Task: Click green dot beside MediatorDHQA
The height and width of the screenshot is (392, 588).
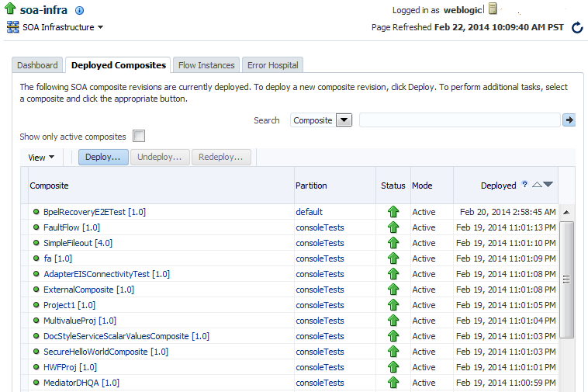Action: (x=36, y=382)
